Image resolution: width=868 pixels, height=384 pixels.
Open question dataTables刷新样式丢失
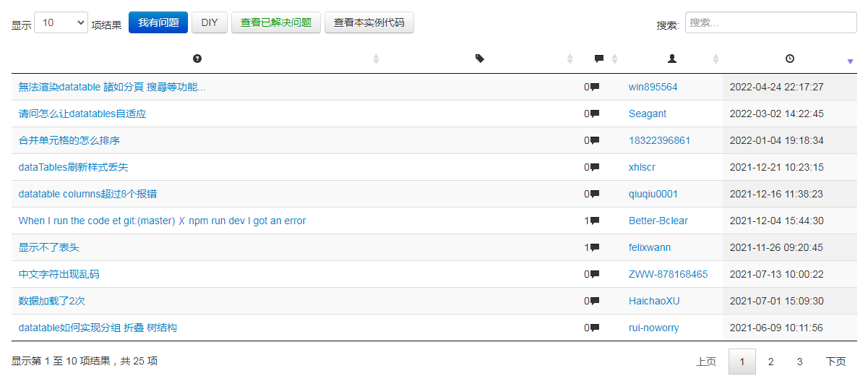[74, 167]
